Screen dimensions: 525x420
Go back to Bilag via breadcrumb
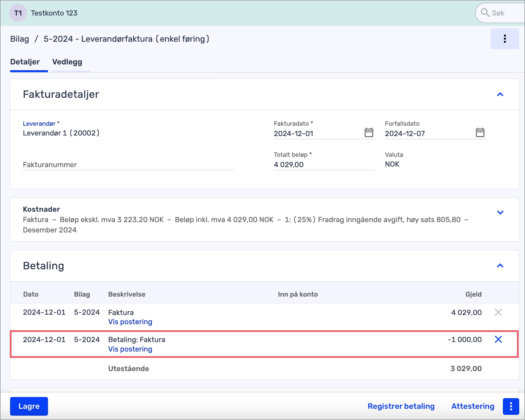(20, 39)
